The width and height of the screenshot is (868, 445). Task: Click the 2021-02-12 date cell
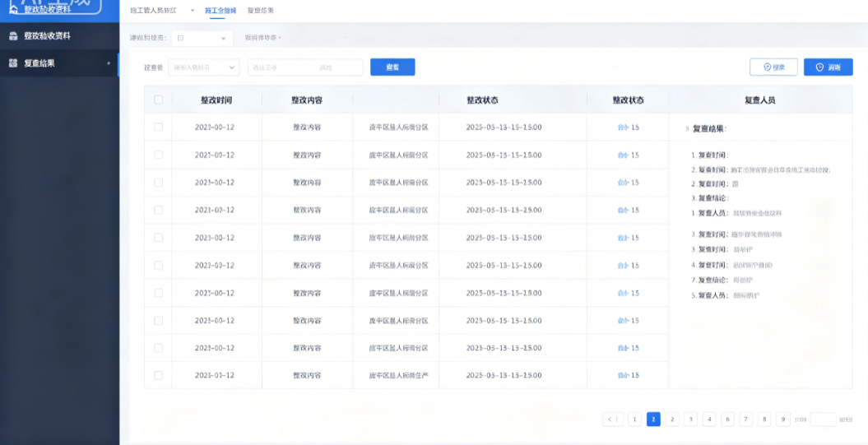[x=215, y=211]
